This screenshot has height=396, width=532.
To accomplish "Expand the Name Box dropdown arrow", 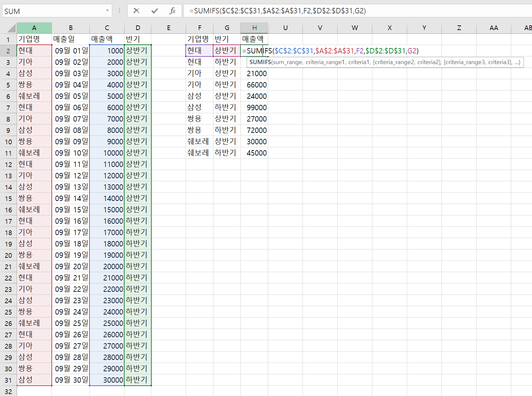I will 107,11.
